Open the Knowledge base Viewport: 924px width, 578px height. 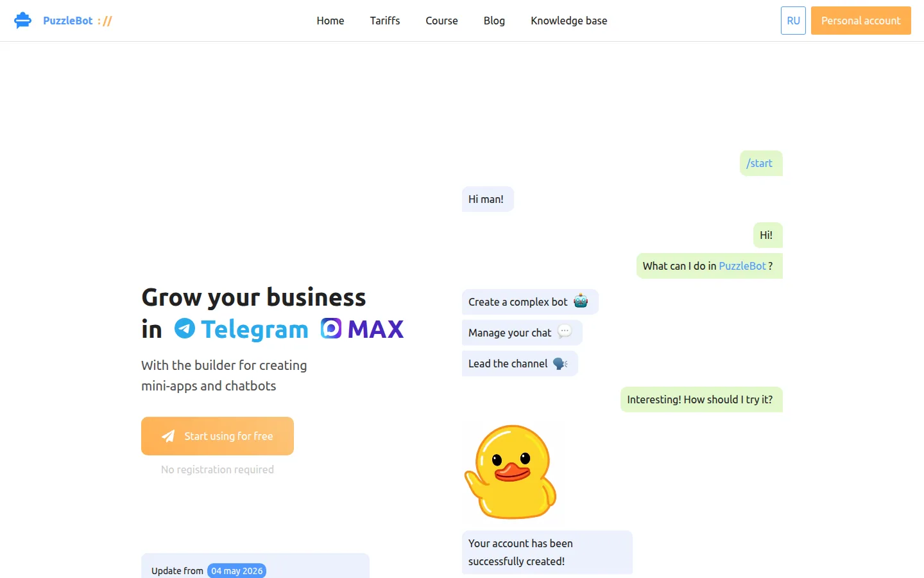click(569, 21)
